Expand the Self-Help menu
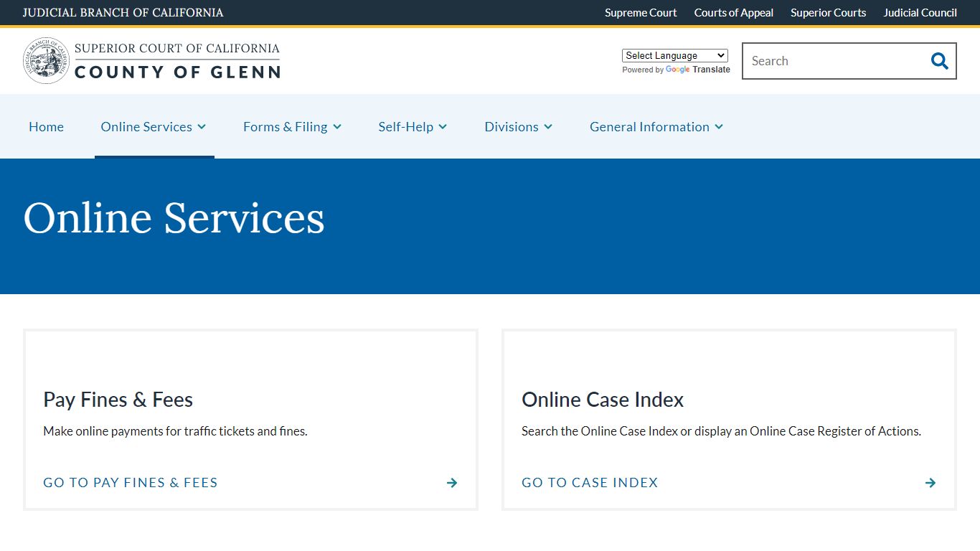The image size is (980, 551). pyautogui.click(x=413, y=126)
